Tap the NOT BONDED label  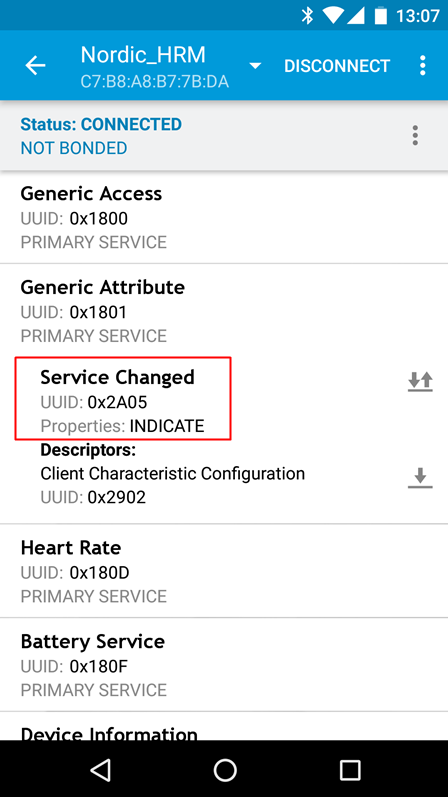[x=74, y=148]
